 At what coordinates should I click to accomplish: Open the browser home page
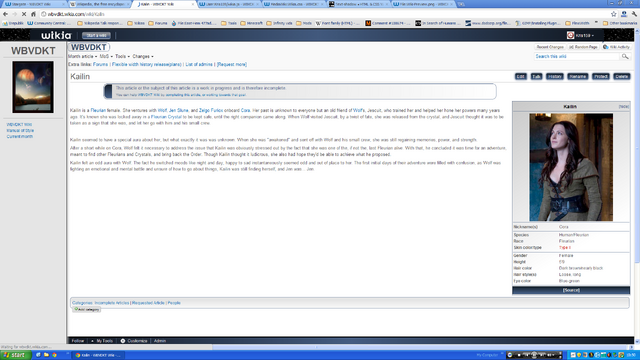[x=33, y=14]
